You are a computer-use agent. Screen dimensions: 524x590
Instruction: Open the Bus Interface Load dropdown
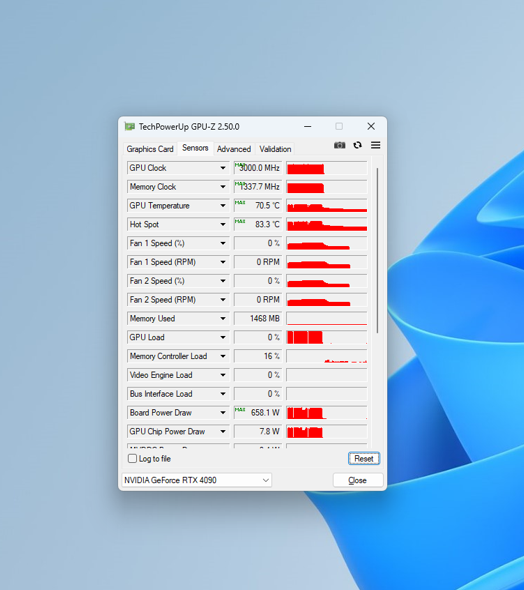coord(223,394)
